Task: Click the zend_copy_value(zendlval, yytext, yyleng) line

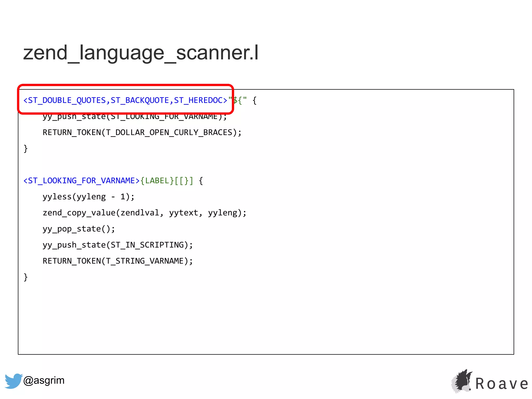Action: pyautogui.click(x=144, y=213)
